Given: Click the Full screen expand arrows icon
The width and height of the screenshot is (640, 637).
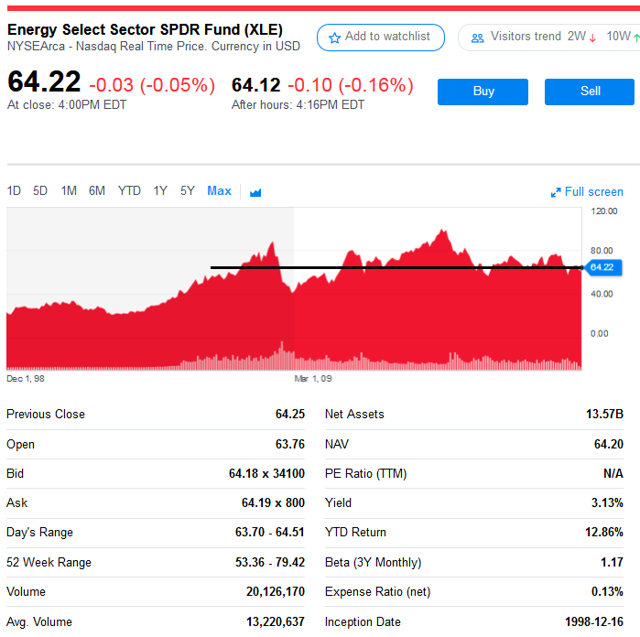Looking at the screenshot, I should click(x=556, y=192).
